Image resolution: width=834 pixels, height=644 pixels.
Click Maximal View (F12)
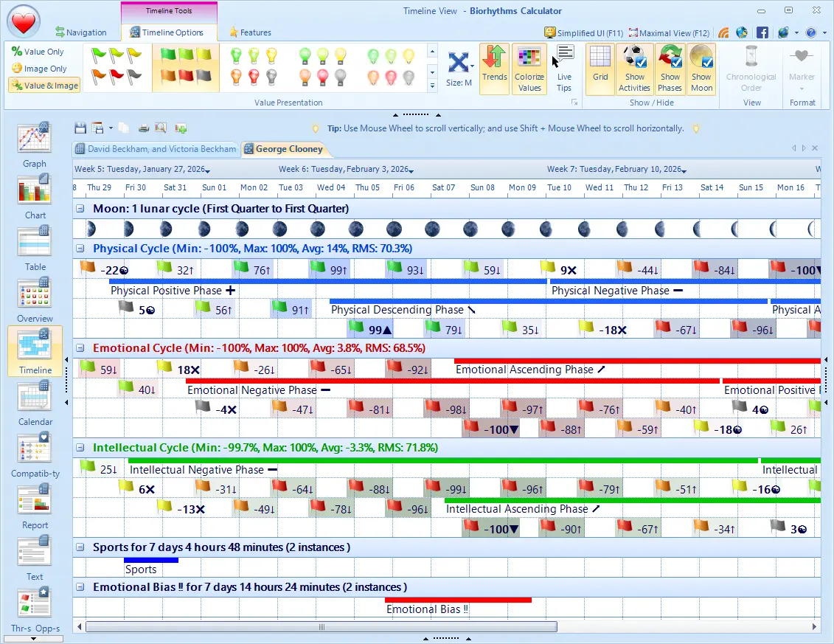[x=668, y=32]
